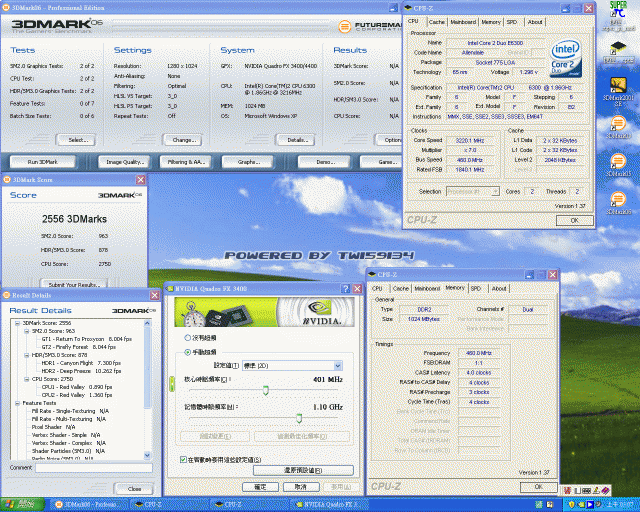Viewport: 640px width, 512px height.
Task: Click the Result Details scrollbar up arrow
Action: pos(147,323)
